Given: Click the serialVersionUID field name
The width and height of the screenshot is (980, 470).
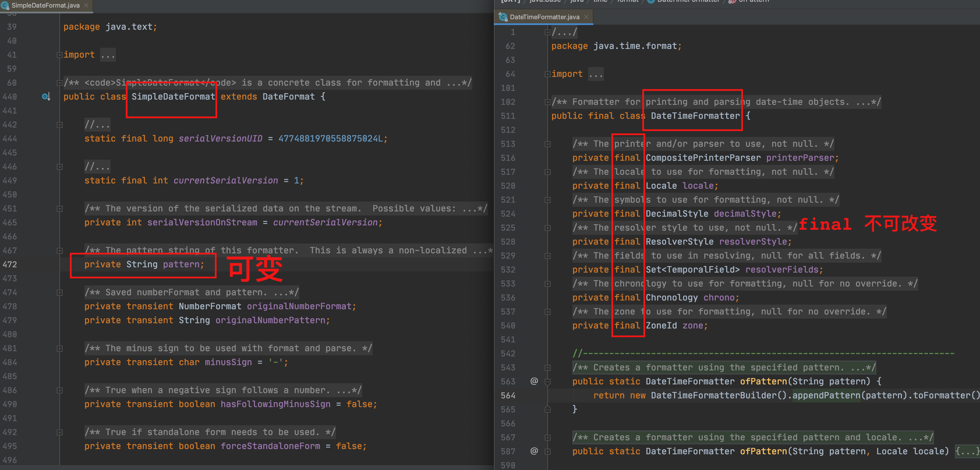Looking at the screenshot, I should pyautogui.click(x=221, y=139).
